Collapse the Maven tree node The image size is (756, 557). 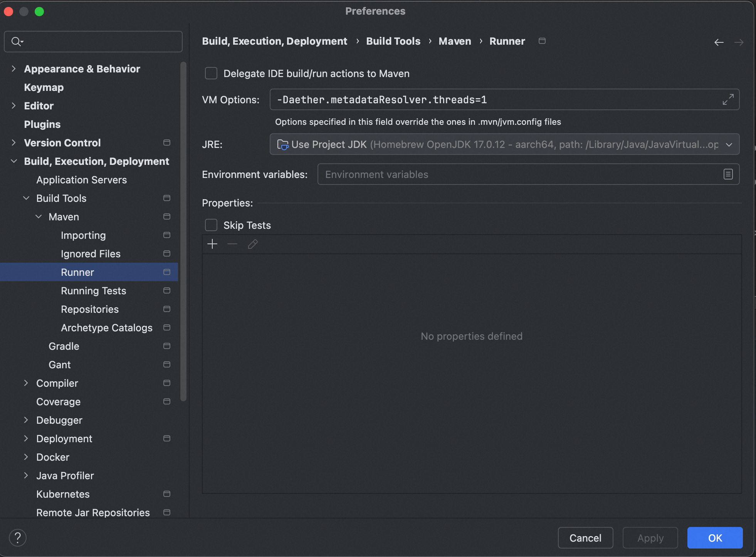pyautogui.click(x=39, y=217)
